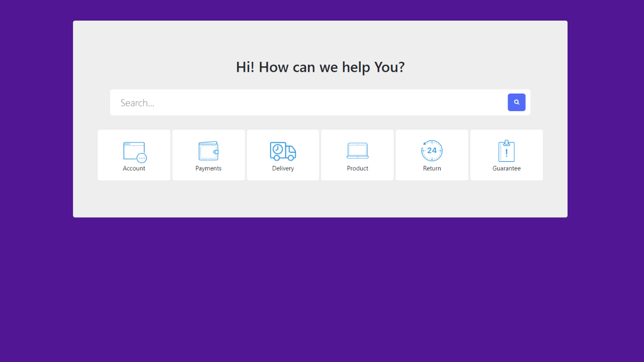
Task: Open the Return help category
Action: click(432, 155)
